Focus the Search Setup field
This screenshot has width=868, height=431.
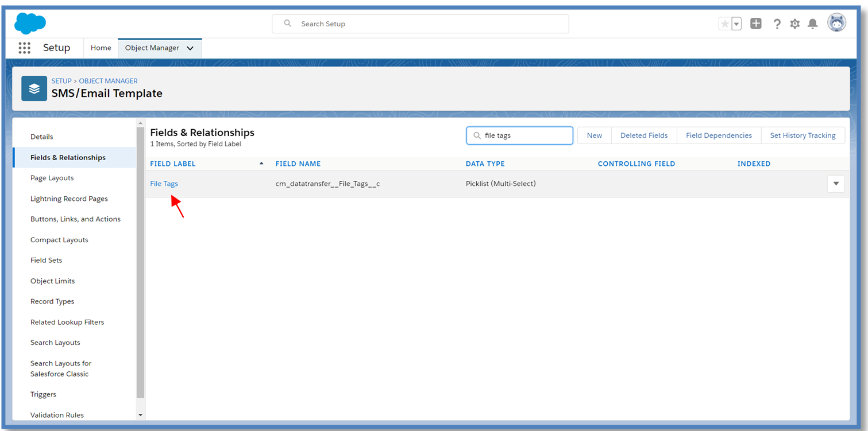(421, 24)
